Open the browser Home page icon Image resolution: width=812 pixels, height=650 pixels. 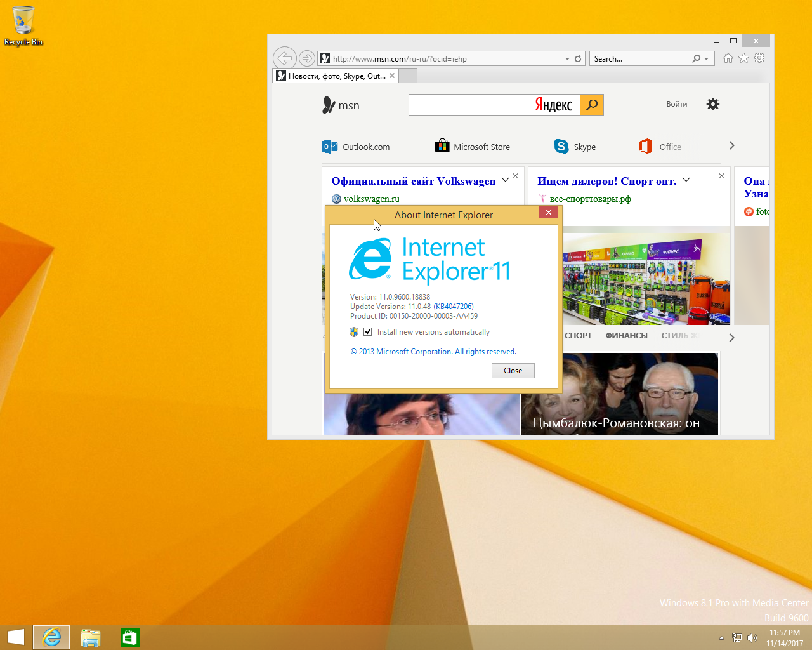point(728,58)
